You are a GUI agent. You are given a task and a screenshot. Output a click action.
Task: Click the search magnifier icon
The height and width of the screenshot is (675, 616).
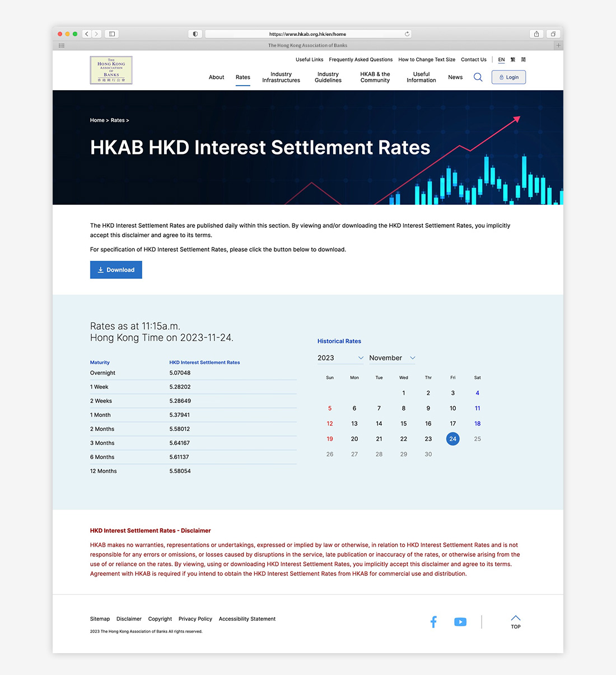click(478, 77)
